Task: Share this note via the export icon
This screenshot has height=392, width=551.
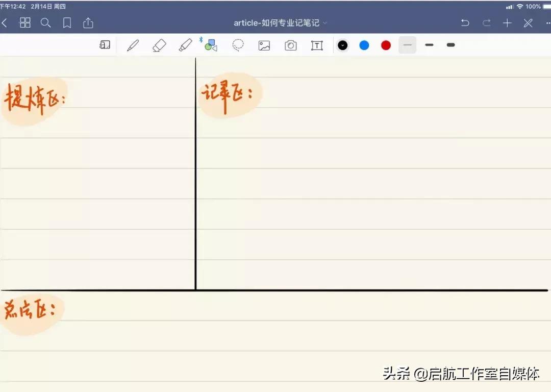Action: pyautogui.click(x=87, y=22)
